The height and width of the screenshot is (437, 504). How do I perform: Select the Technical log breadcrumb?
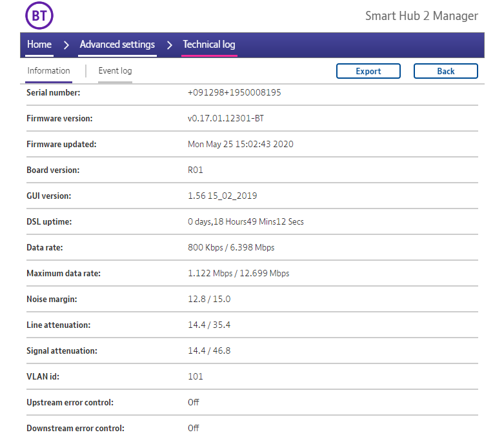click(209, 45)
